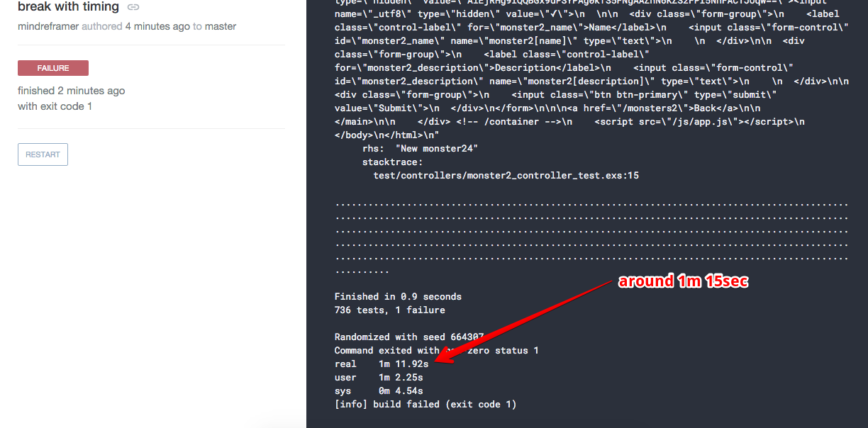Image resolution: width=868 pixels, height=428 pixels.
Task: Click 'Finished in 0.9 seconds' log line
Action: click(398, 297)
